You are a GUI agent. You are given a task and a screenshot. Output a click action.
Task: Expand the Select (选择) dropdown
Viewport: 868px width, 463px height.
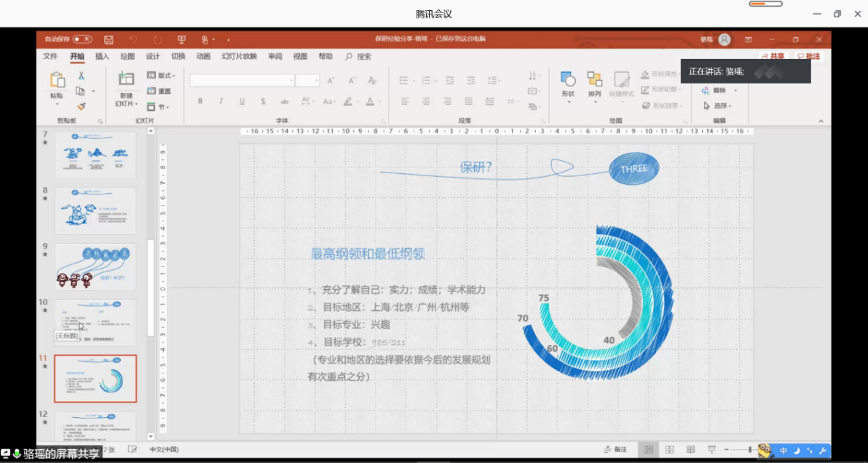coord(719,106)
